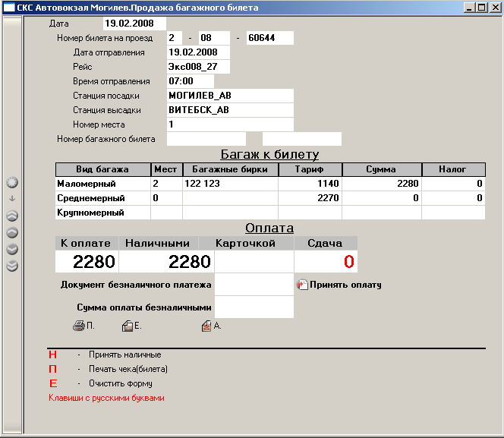504x438 pixels.
Task: Click the Время отправления field 07:00
Action: [x=191, y=81]
